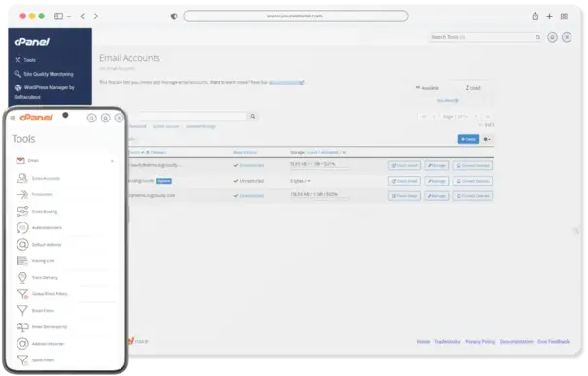Click Restrictions column header
Viewport: 588px width, 376px height.
click(245, 153)
